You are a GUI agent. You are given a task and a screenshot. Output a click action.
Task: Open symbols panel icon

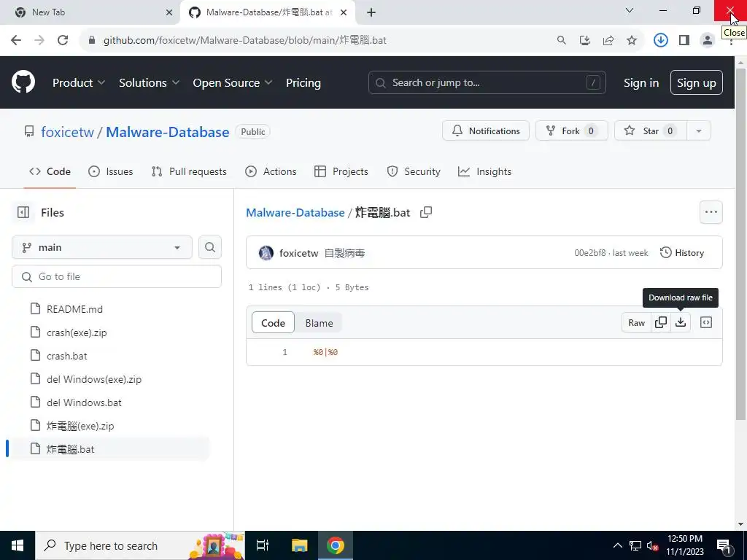pos(706,322)
